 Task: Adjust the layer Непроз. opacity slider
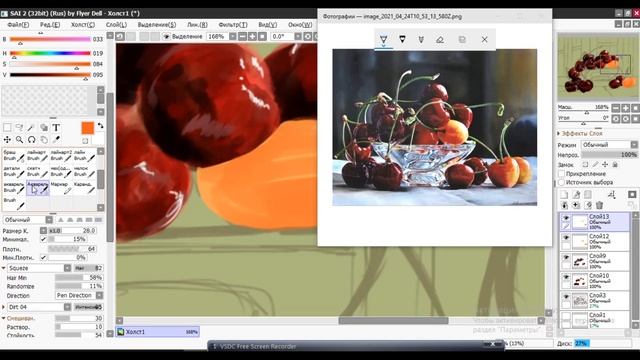pyautogui.click(x=609, y=155)
